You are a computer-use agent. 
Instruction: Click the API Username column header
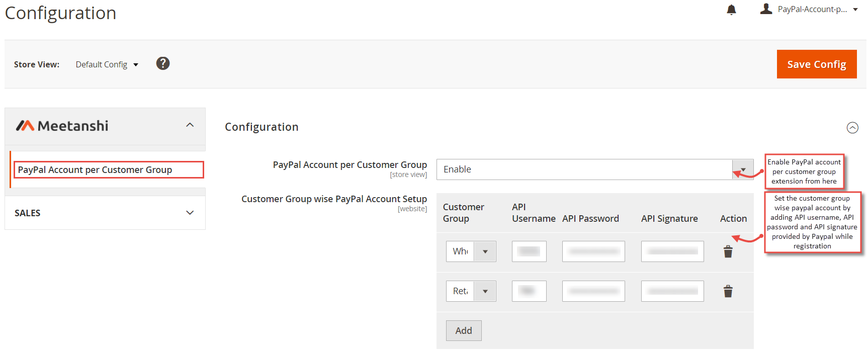point(534,213)
